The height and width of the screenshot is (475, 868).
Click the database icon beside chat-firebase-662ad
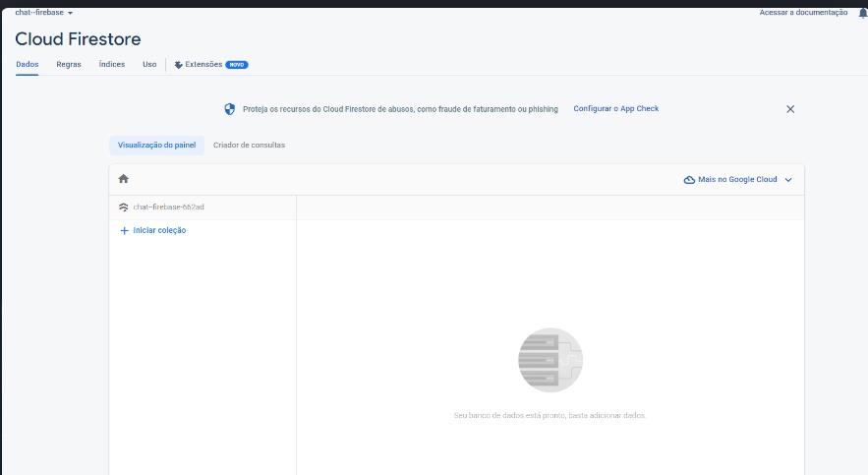124,208
